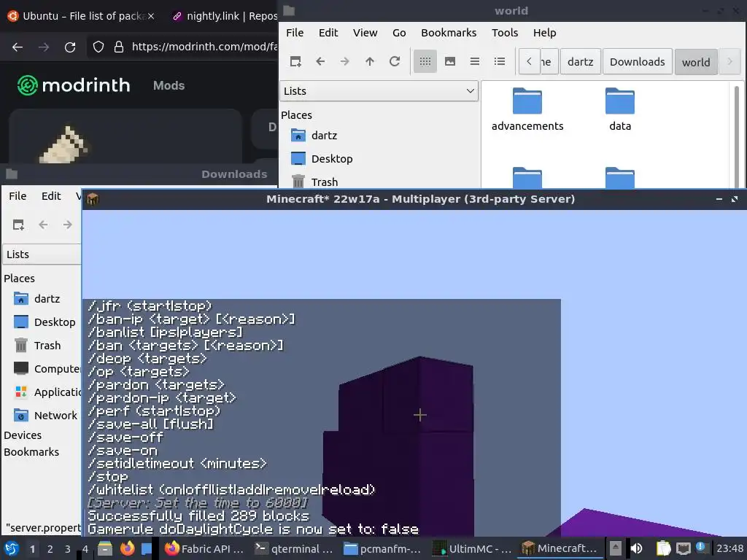Click the site security padlock icon

coord(119,47)
